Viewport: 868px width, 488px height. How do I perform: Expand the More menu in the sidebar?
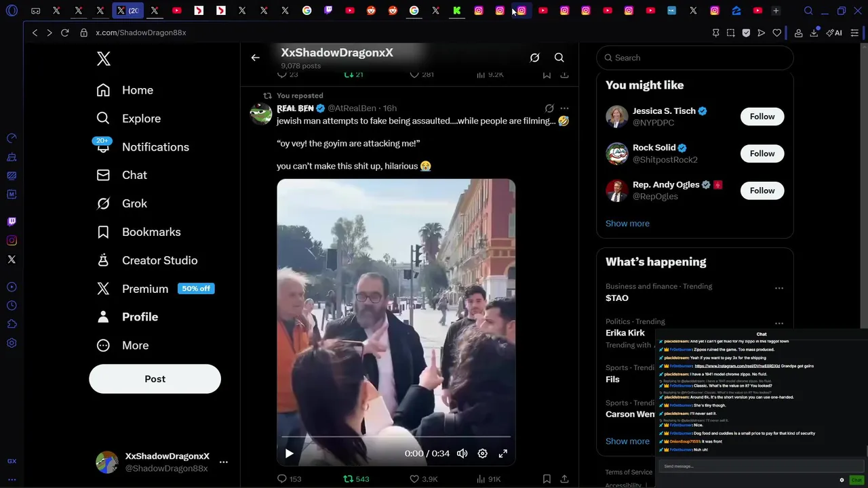[123, 346]
